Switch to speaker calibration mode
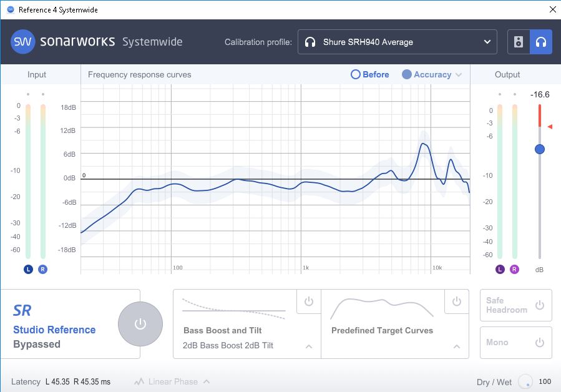 click(x=519, y=42)
